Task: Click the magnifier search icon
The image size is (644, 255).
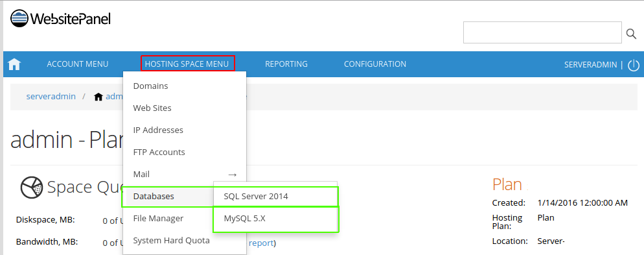Action: (631, 33)
